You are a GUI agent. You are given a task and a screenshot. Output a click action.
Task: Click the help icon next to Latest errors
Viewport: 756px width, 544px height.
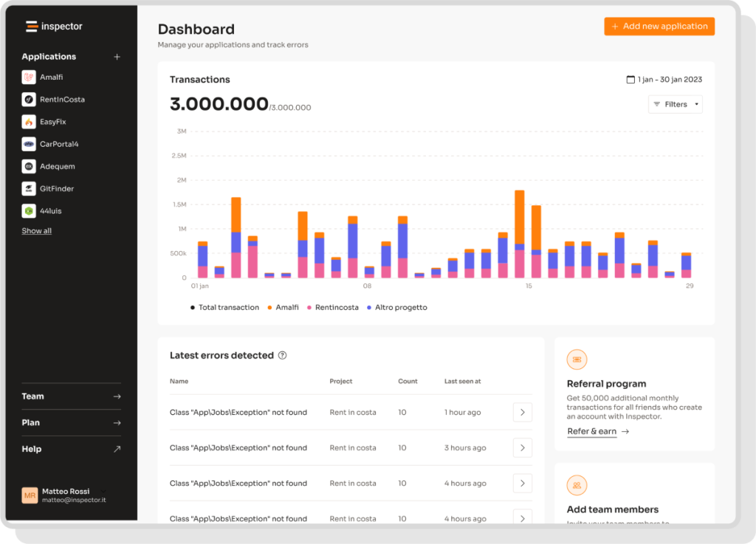tap(281, 355)
